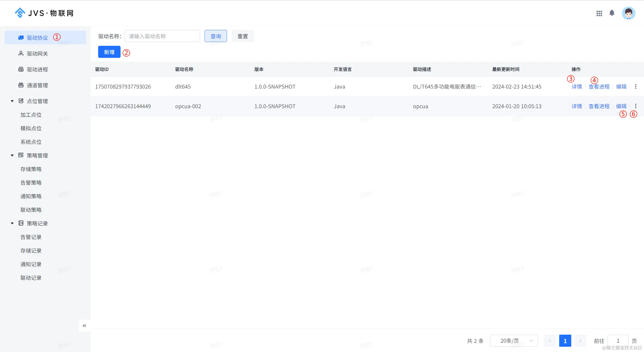The height and width of the screenshot is (352, 644).
Task: Open more actions menu for opcua-002 row
Action: click(x=635, y=106)
